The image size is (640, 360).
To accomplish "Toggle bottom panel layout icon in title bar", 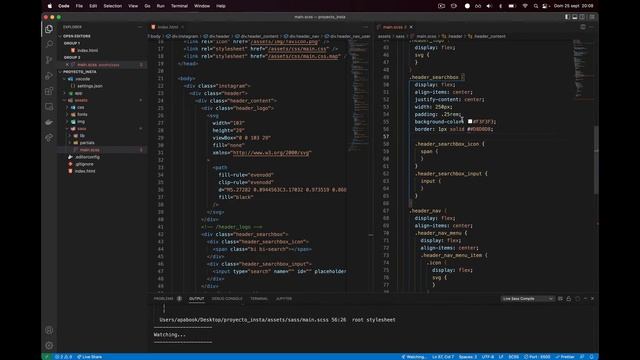I will tap(575, 17).
